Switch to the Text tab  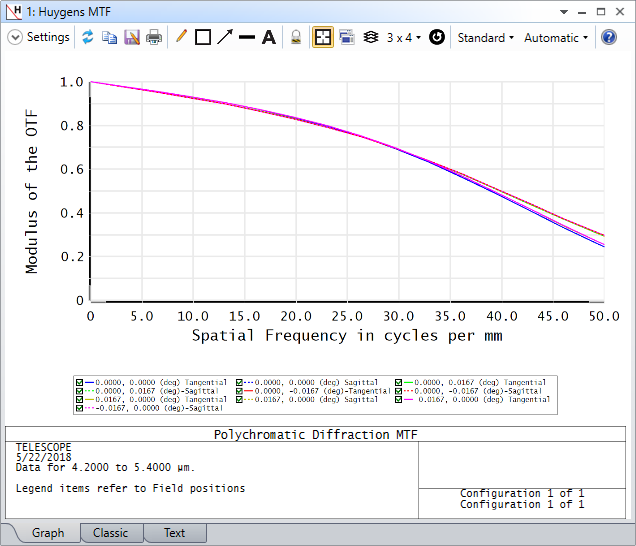(174, 533)
